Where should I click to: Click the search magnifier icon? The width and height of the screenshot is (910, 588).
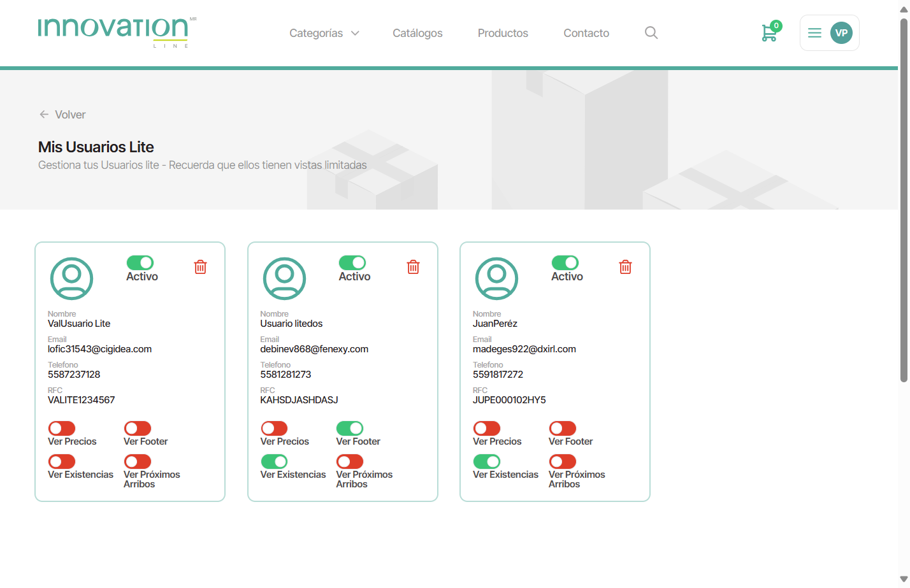coord(651,32)
